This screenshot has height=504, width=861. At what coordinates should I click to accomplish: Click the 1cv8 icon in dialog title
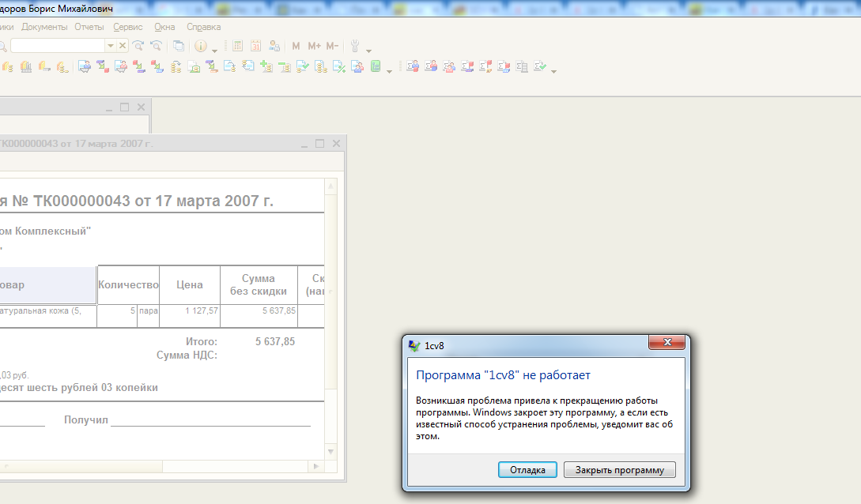click(x=414, y=345)
